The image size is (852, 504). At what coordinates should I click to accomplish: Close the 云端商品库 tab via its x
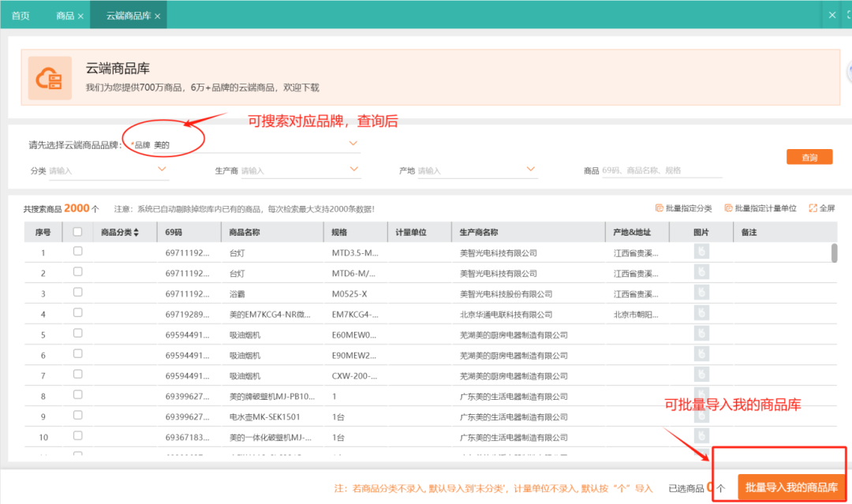coord(157,17)
